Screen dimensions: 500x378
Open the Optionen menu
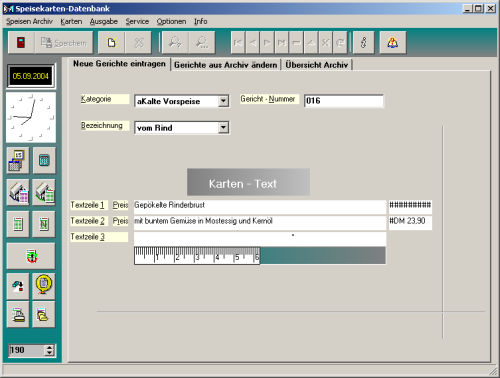[171, 21]
